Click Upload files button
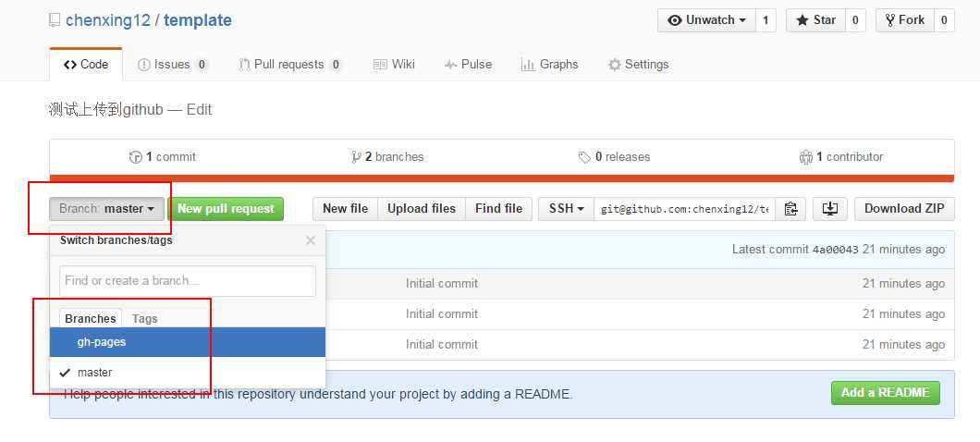The image size is (980, 442). pyautogui.click(x=422, y=209)
